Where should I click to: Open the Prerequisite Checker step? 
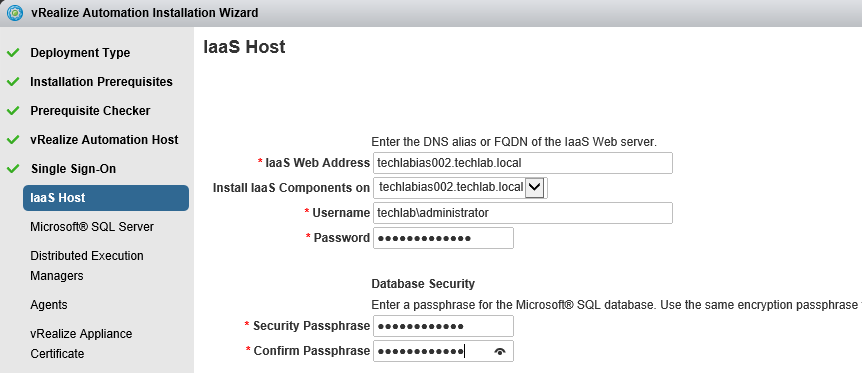pyautogui.click(x=90, y=111)
